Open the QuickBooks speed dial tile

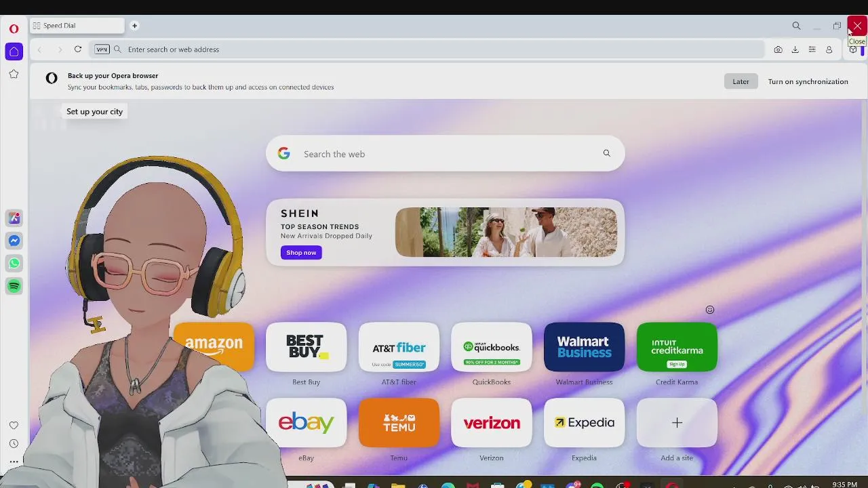491,347
